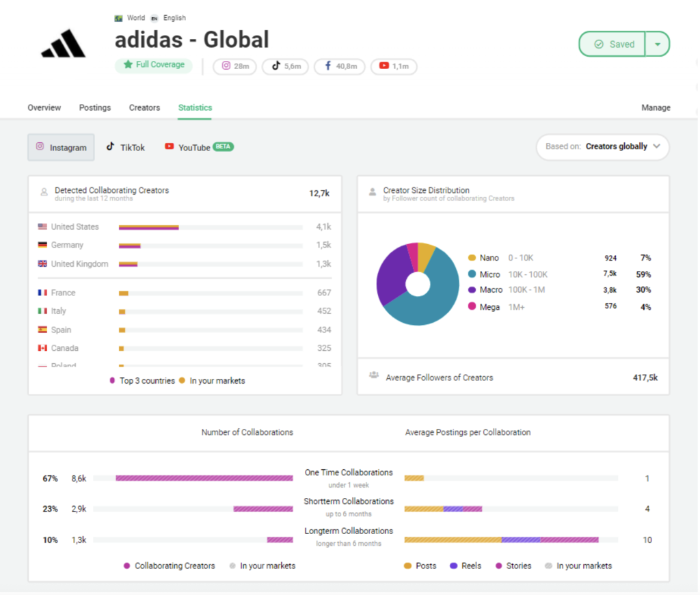Switch statistics view to TikTok

tap(125, 146)
